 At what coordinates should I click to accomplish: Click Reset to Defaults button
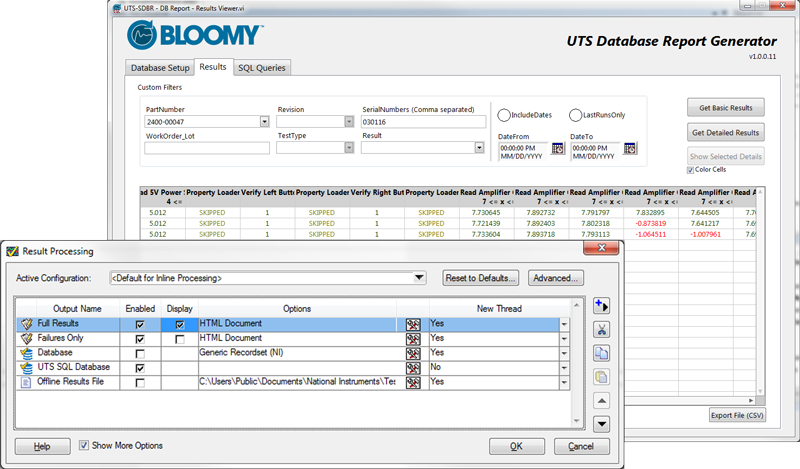(x=481, y=278)
